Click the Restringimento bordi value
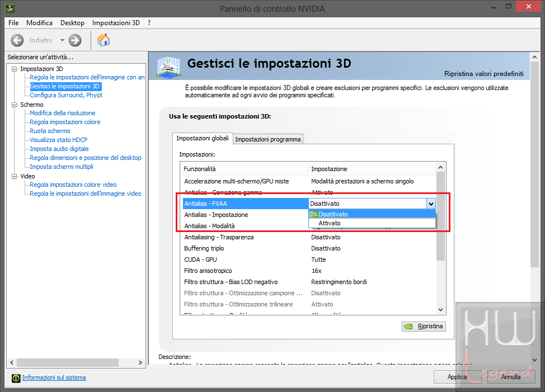The height and width of the screenshot is (392, 545). click(x=339, y=282)
